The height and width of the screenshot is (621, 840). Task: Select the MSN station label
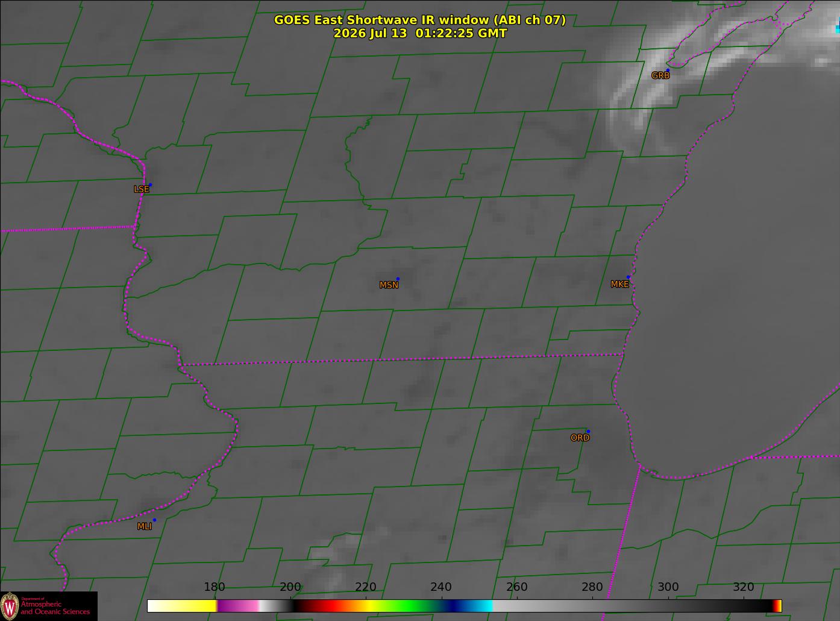click(x=389, y=285)
